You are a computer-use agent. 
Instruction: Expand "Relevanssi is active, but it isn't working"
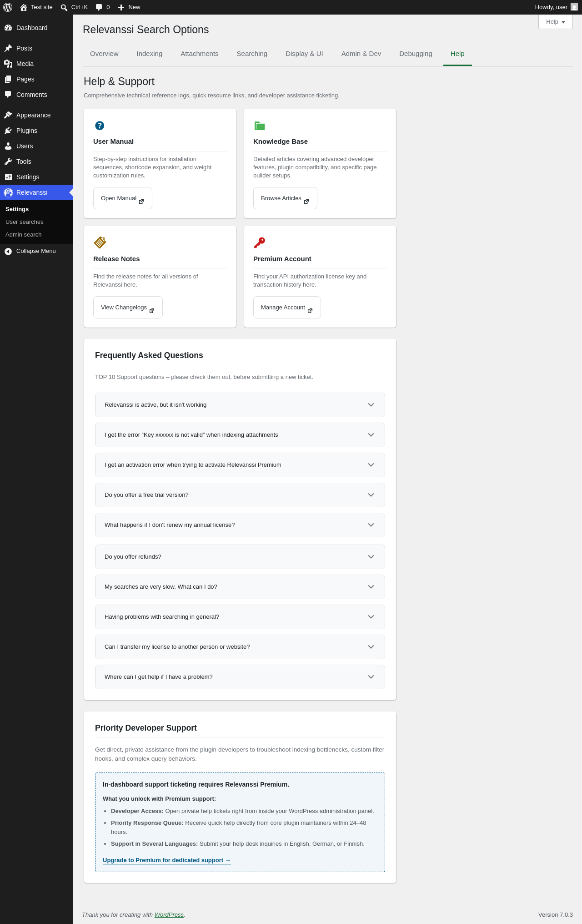(x=240, y=405)
